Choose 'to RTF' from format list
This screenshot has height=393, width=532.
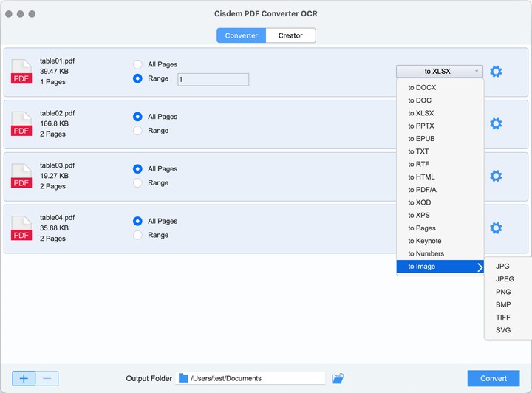pyautogui.click(x=440, y=164)
